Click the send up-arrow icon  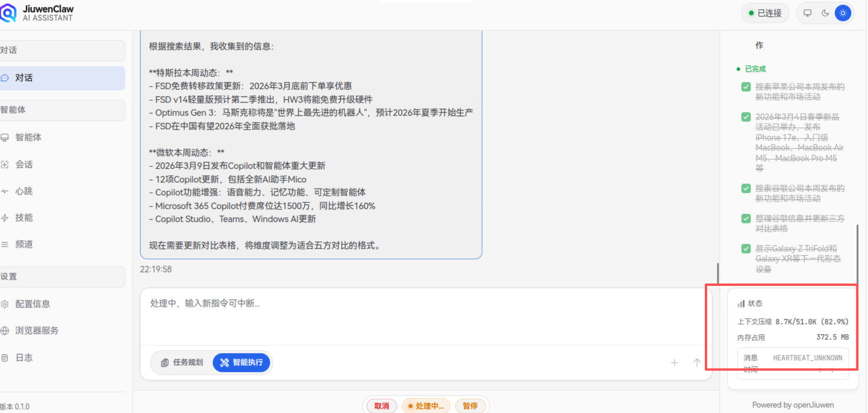click(x=697, y=362)
